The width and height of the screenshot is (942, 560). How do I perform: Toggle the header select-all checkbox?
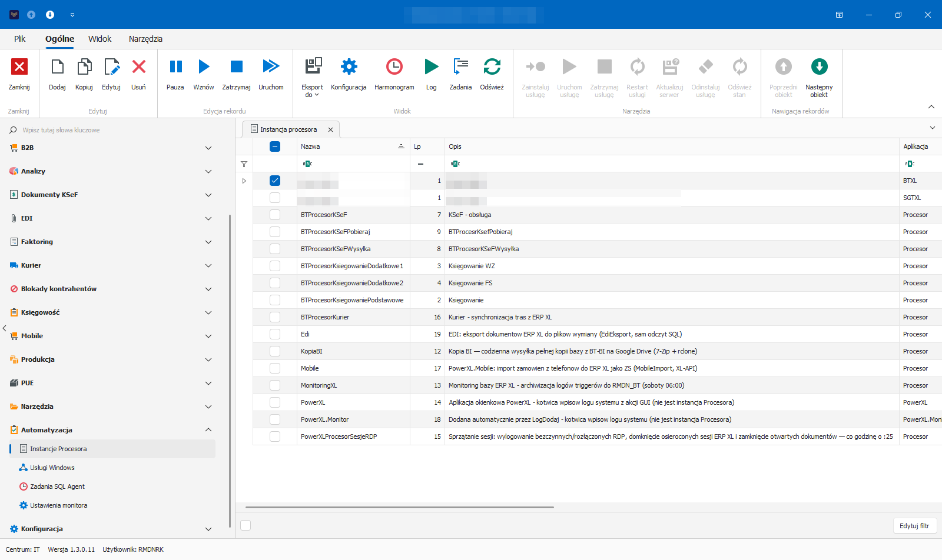click(275, 146)
